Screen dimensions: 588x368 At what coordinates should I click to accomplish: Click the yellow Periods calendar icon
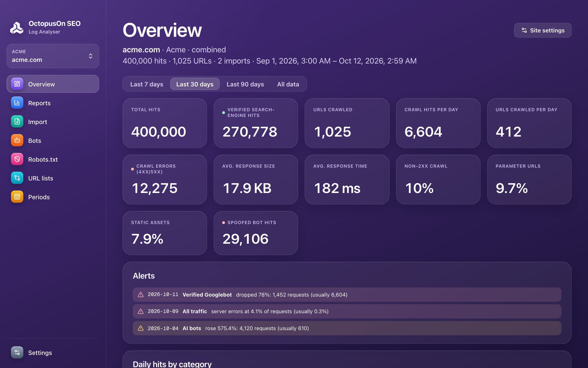tap(17, 197)
